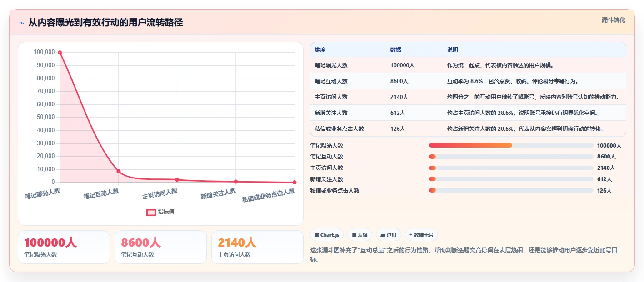Click the 私信或业务点击人数 x-axis label
This screenshot has height=282, width=644.
point(268,195)
